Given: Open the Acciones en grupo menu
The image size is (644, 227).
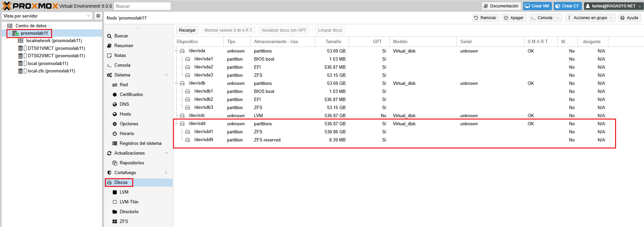Looking at the screenshot, I should pyautogui.click(x=590, y=18).
